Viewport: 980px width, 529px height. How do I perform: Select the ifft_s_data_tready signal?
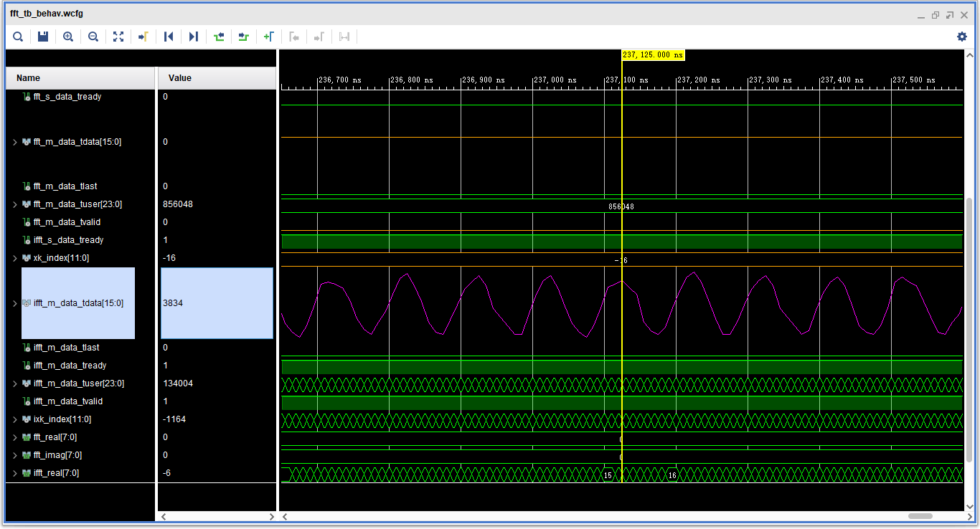click(x=68, y=240)
